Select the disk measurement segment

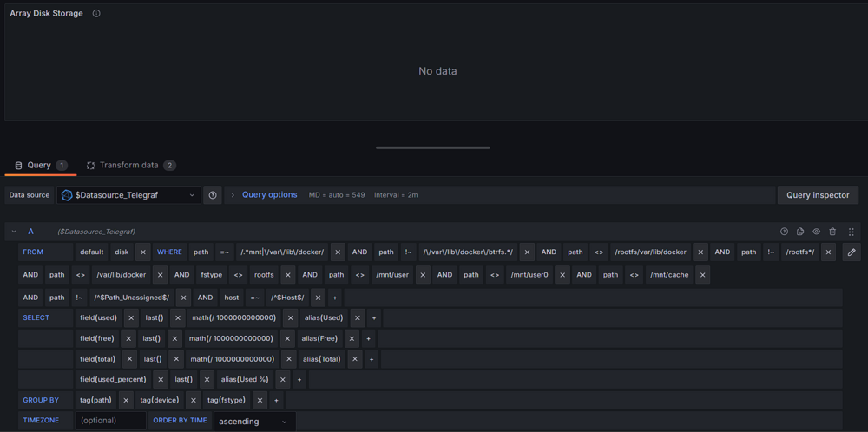[122, 252]
